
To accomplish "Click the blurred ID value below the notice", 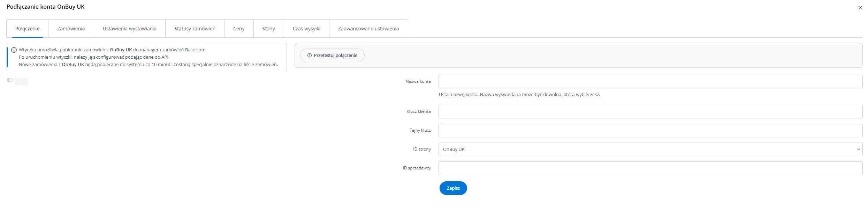I will click(x=21, y=82).
